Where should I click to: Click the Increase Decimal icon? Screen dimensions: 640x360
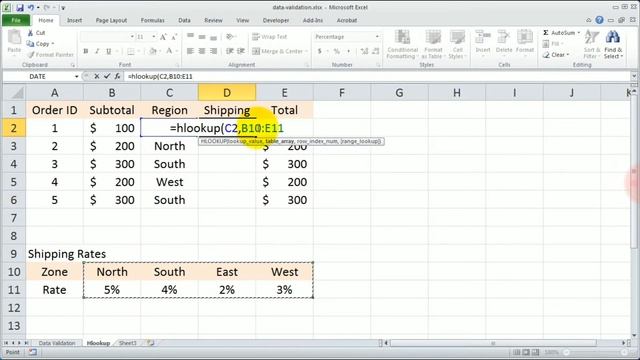pos(364,51)
